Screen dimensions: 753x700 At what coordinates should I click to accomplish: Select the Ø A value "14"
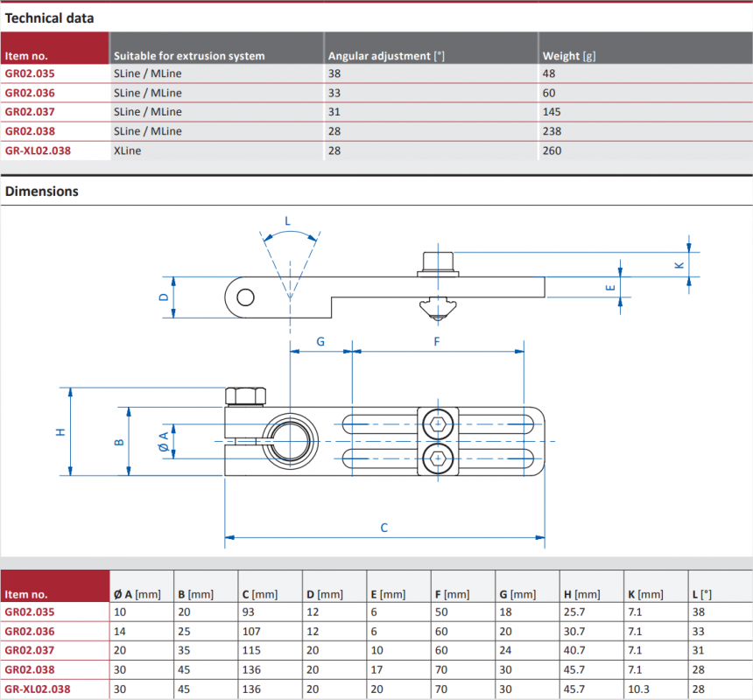tap(120, 632)
